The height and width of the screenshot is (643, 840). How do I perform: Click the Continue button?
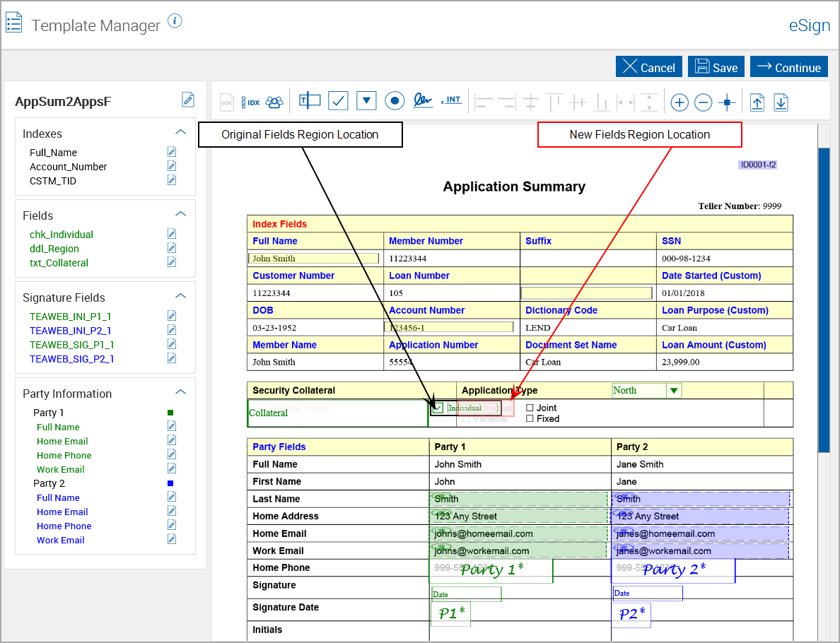click(x=789, y=67)
